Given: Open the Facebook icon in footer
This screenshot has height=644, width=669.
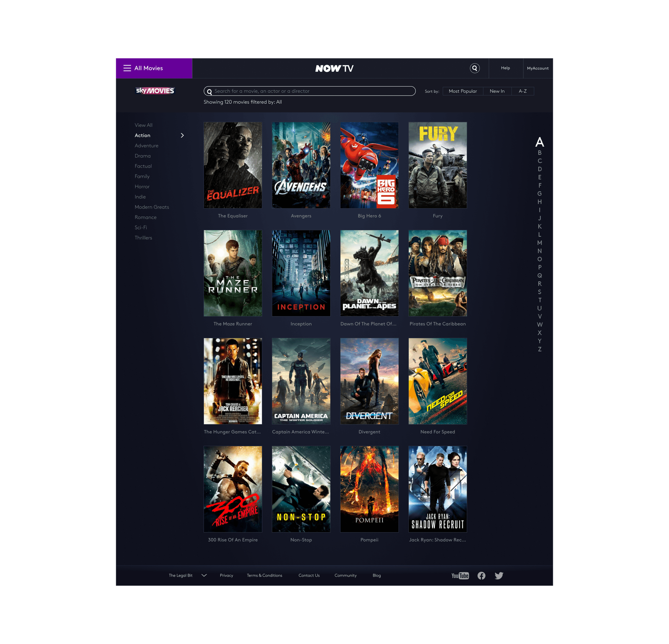Looking at the screenshot, I should 481,575.
